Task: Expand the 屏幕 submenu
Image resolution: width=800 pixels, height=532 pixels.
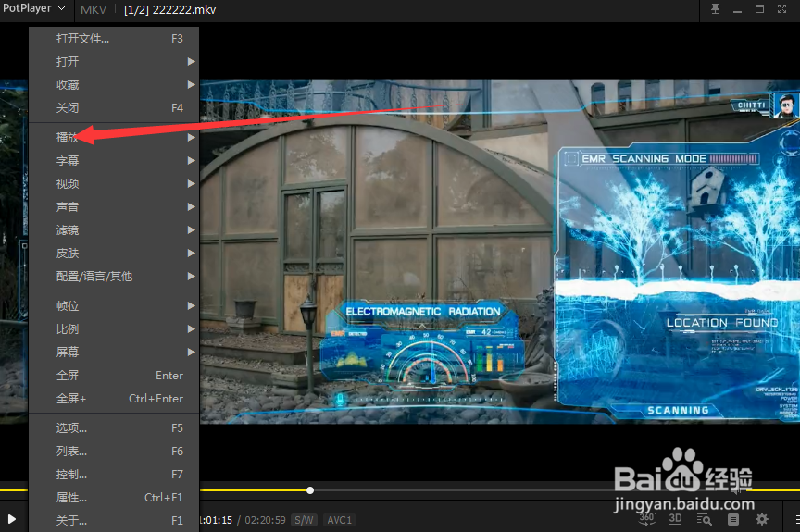Action: (114, 353)
